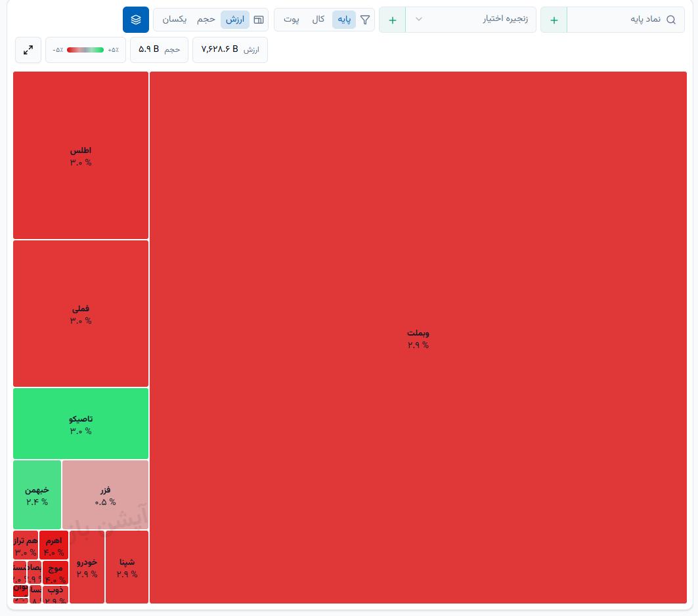
Task: Click the حجم total volume 5.9 B box
Action: pyautogui.click(x=160, y=50)
